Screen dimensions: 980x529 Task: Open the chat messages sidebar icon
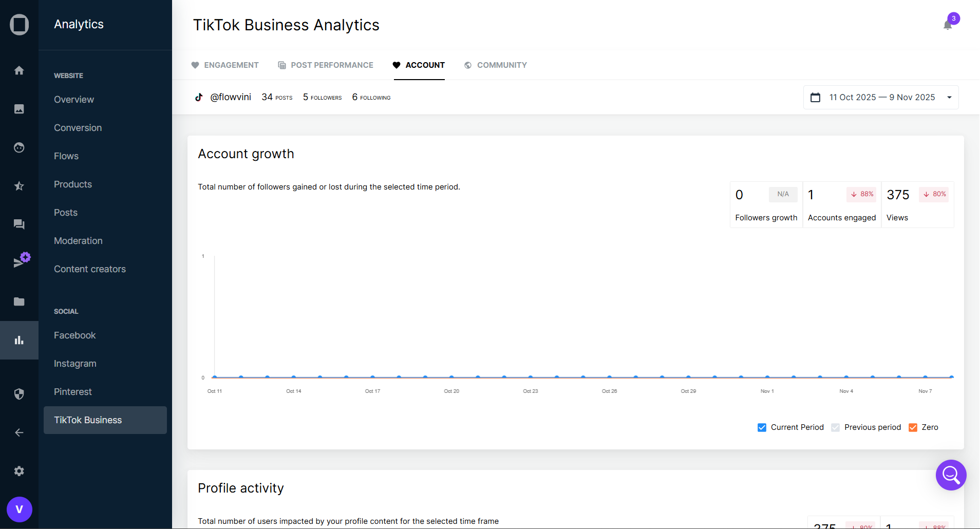pos(19,224)
